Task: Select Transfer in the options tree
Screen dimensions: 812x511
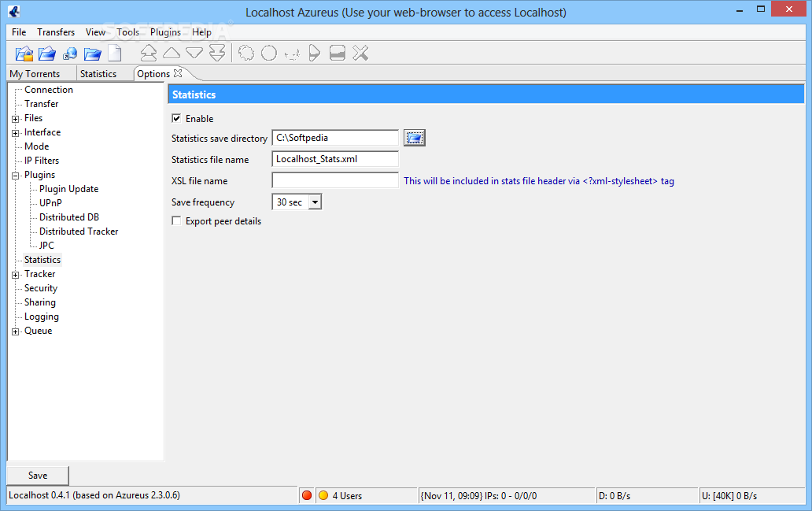Action: (42, 104)
